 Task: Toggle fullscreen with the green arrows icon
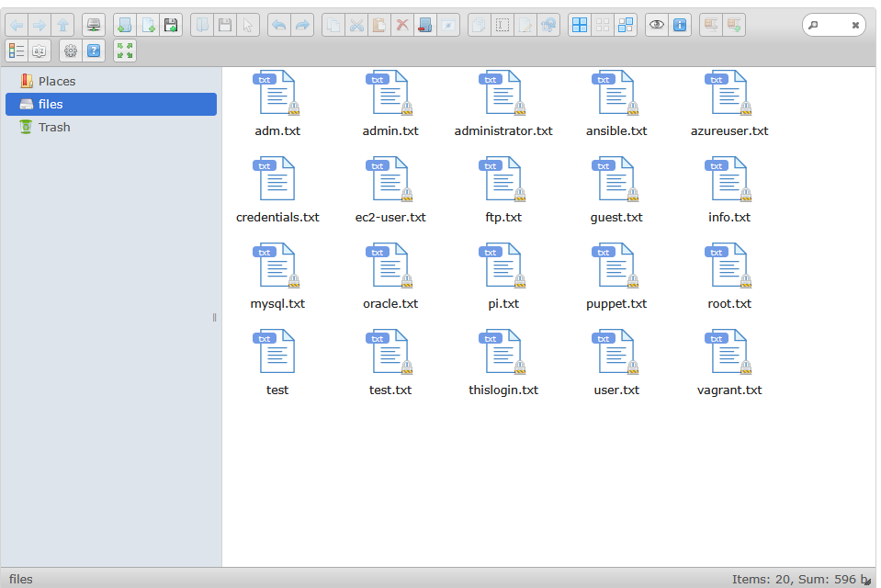pos(125,51)
